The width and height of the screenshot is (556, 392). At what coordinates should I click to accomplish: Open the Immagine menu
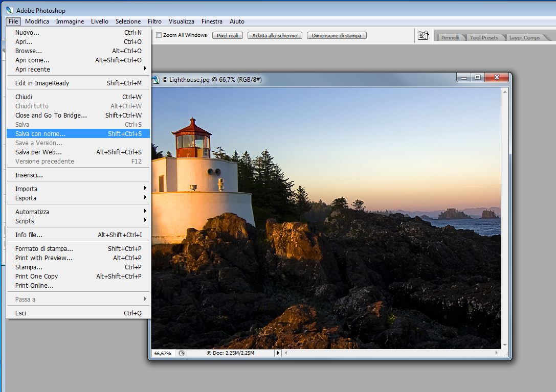pos(70,21)
